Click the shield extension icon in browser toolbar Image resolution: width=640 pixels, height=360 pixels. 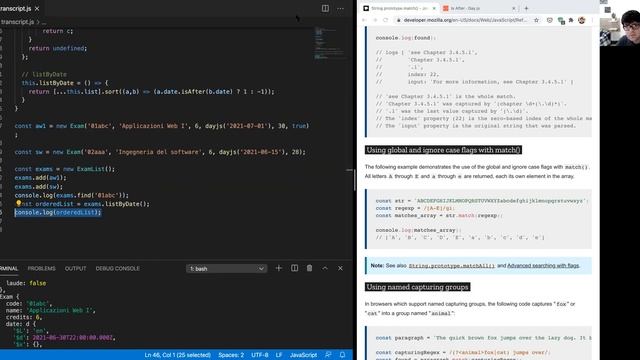click(550, 20)
